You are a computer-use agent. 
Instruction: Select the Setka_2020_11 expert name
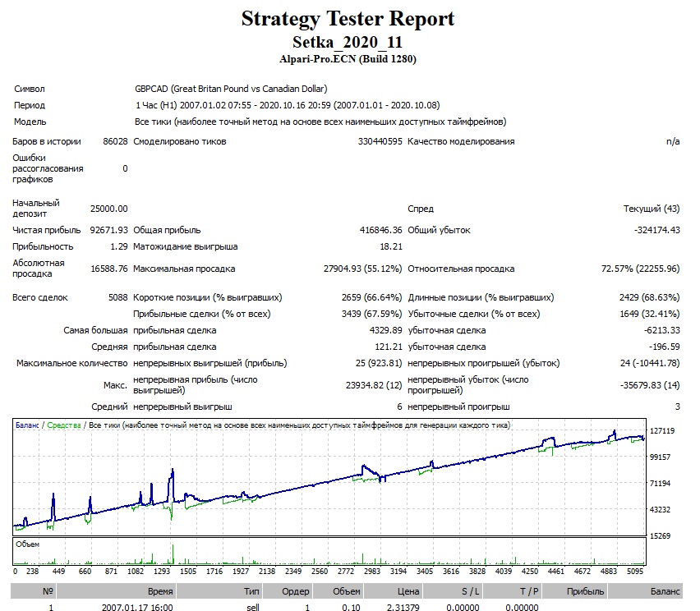coord(348,43)
